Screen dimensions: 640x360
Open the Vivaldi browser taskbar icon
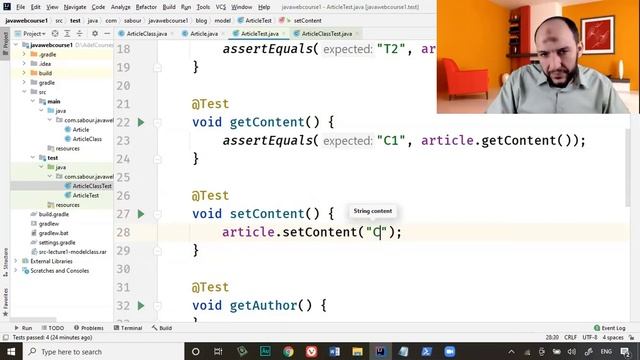[x=311, y=351]
